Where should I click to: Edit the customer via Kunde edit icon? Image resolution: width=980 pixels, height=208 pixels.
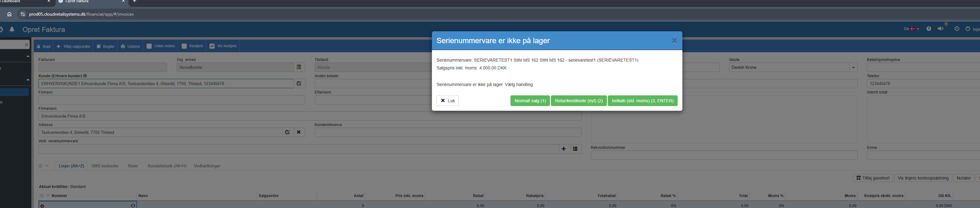[x=299, y=84]
